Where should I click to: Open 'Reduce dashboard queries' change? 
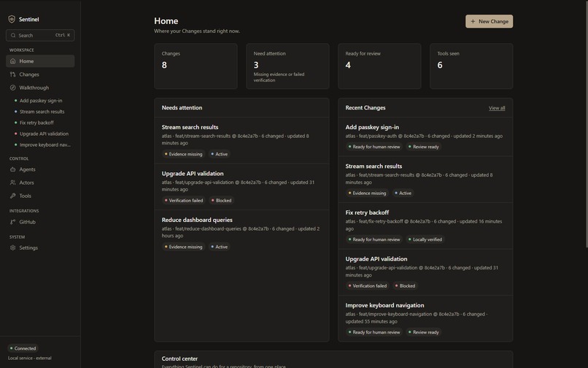[242, 233]
